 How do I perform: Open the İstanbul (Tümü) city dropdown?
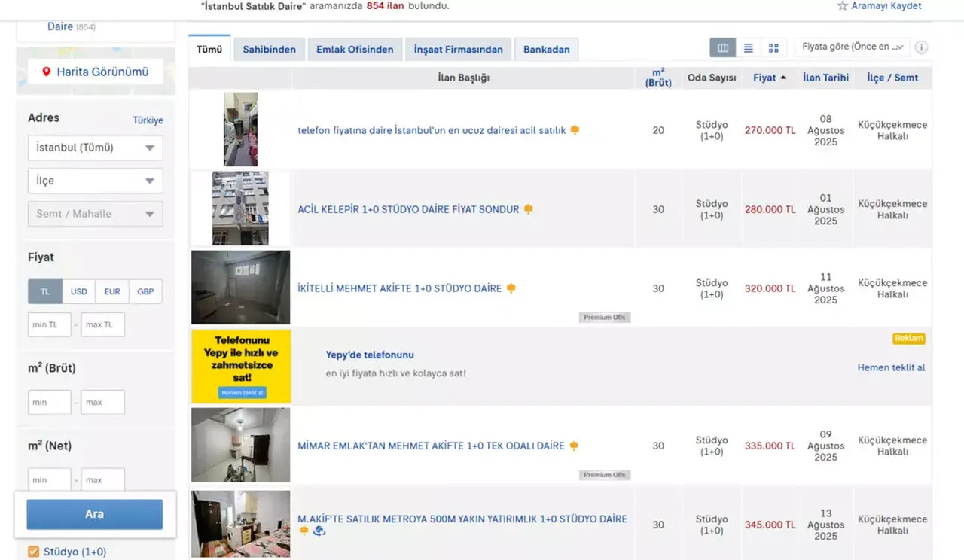coord(95,148)
